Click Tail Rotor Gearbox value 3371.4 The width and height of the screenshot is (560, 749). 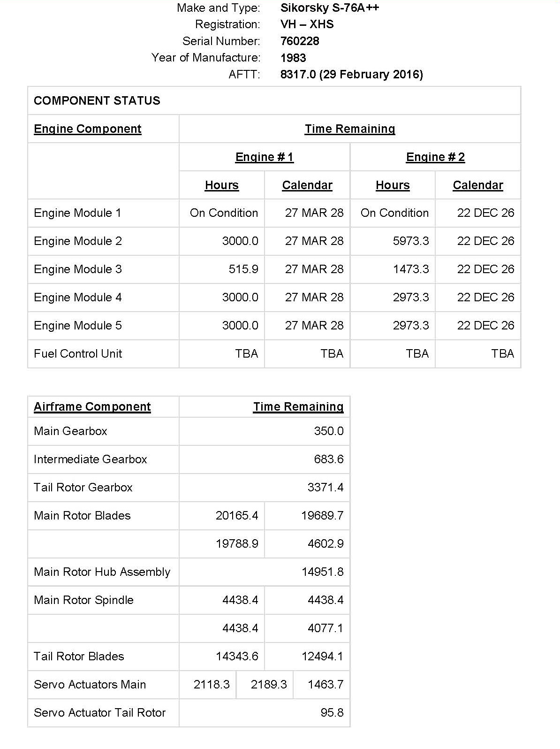(325, 488)
